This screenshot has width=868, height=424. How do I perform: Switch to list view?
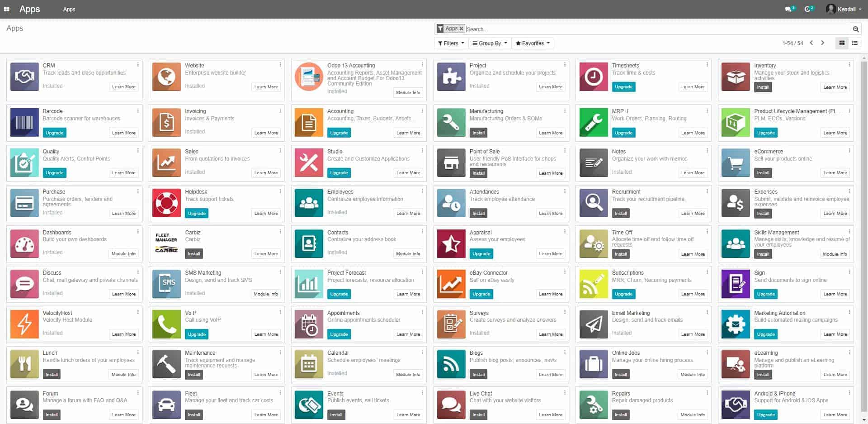tap(854, 43)
